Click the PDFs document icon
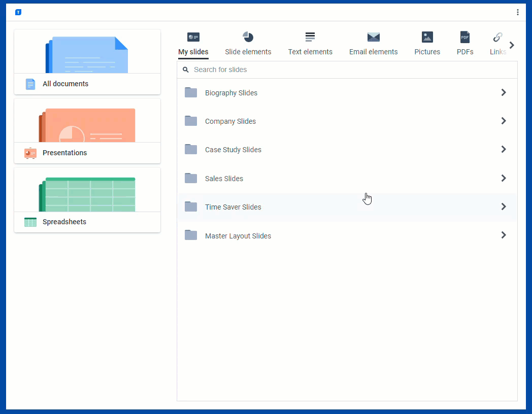532x414 pixels. point(465,37)
